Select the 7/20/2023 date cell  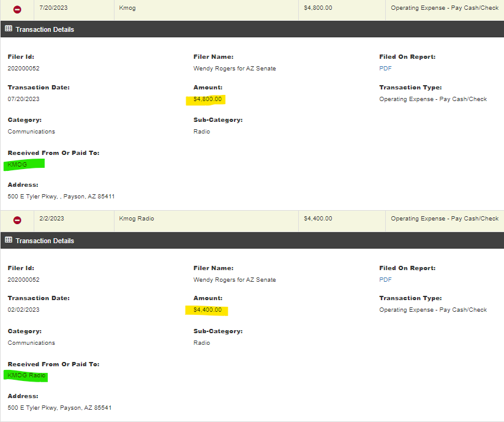74,10
